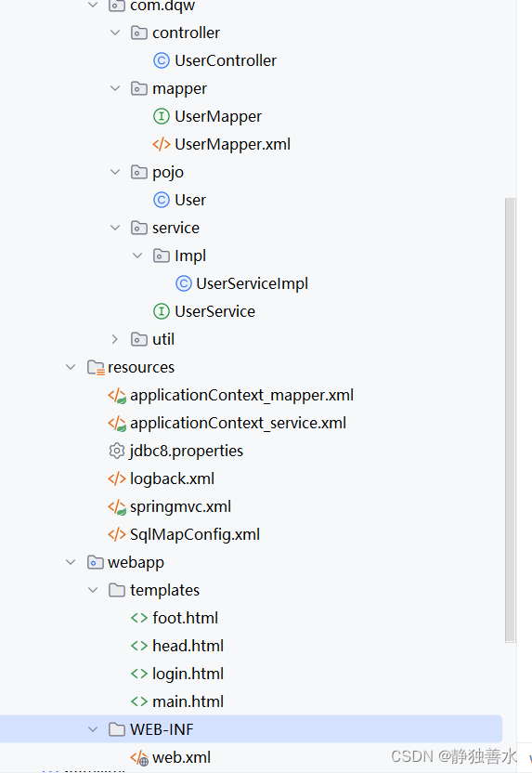Click the foot.html file icon
Screen dimensions: 532x773
pos(139,618)
